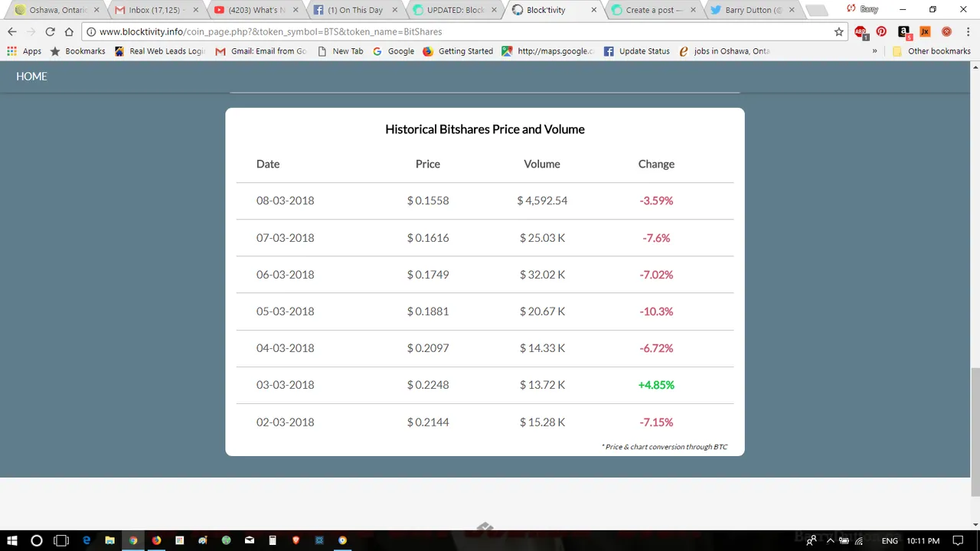Screen dimensions: 980x551
Task: Select the 08-03-2018 date cell
Action: [285, 201]
